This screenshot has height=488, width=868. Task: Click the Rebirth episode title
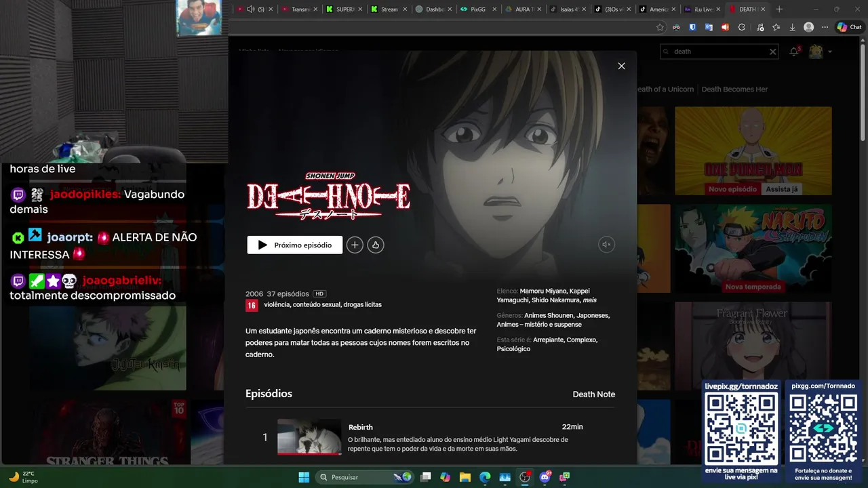pos(361,427)
